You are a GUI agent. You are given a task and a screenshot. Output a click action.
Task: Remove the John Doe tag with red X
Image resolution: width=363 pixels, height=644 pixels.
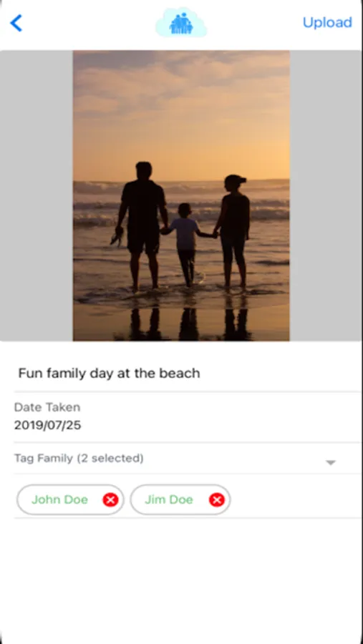[x=110, y=500]
